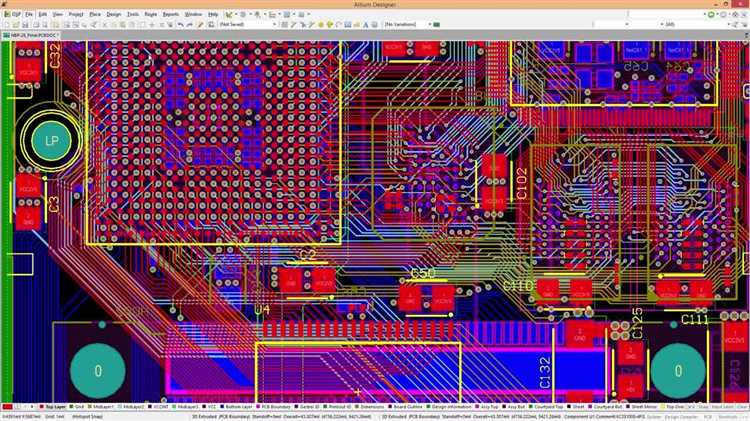Image resolution: width=750 pixels, height=421 pixels.
Task: Open the Route menu
Action: 151,14
